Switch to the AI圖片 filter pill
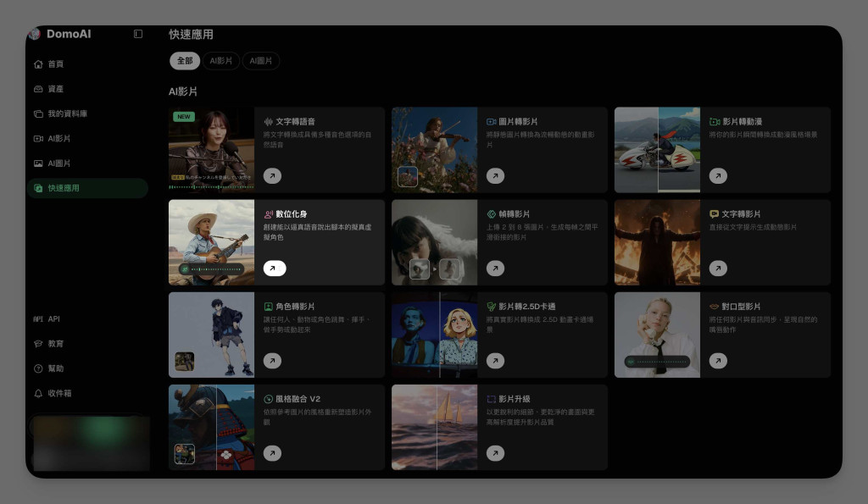 pyautogui.click(x=261, y=61)
